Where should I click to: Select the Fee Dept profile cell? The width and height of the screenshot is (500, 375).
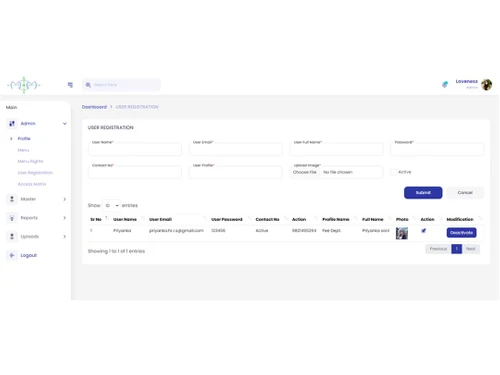pos(331,231)
